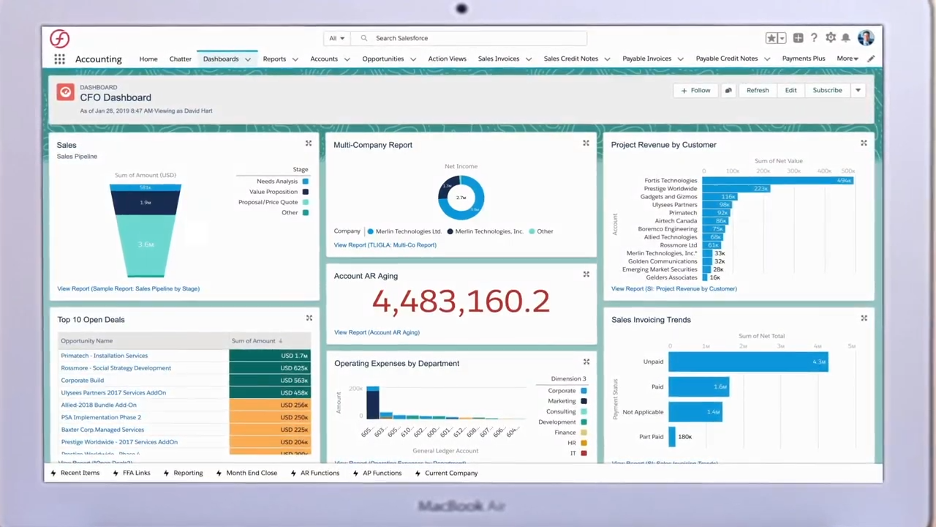
Task: Expand the Sales widget to full view
Action: coord(308,143)
